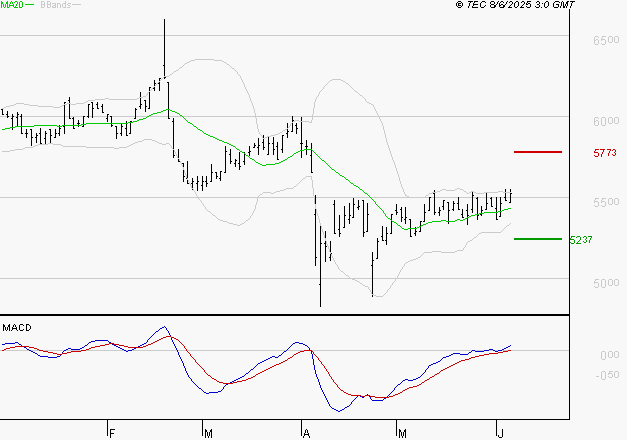
Task: Select the green support line at 5237
Action: 538,239
